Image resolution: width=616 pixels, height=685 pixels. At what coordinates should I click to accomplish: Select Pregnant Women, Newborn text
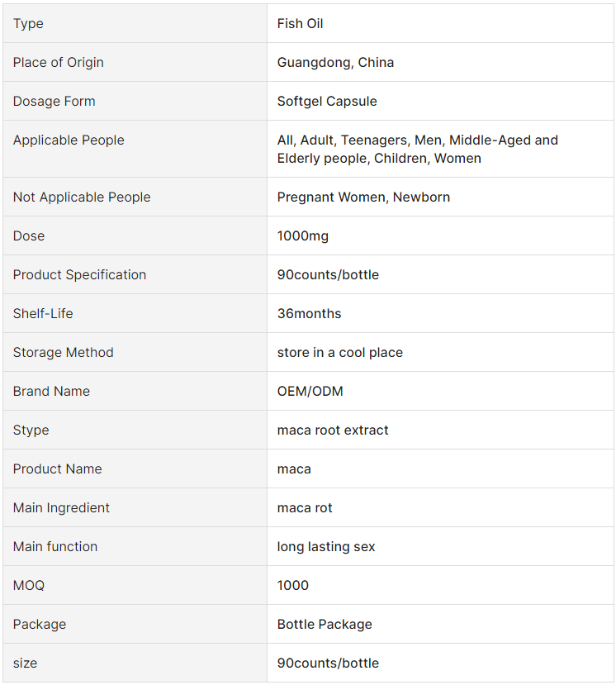tap(363, 197)
